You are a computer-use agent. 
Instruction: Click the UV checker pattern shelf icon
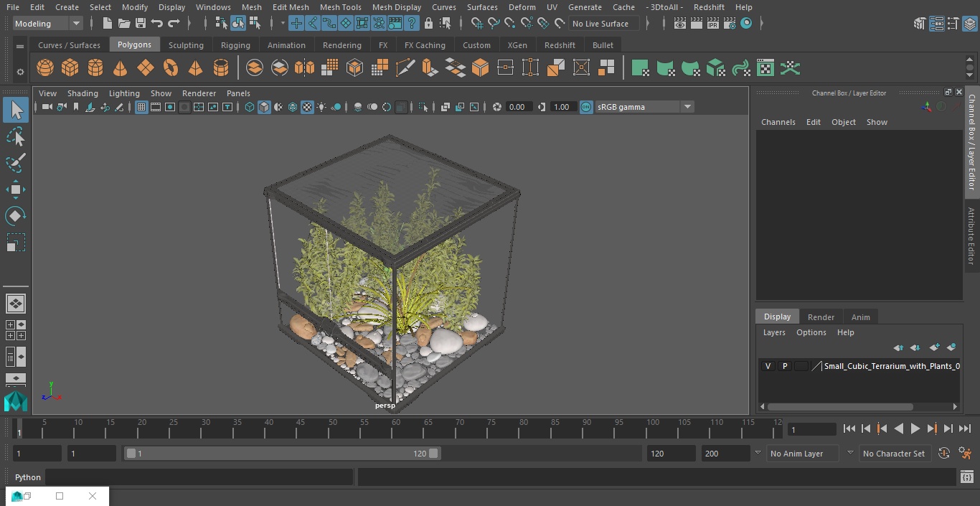point(765,68)
